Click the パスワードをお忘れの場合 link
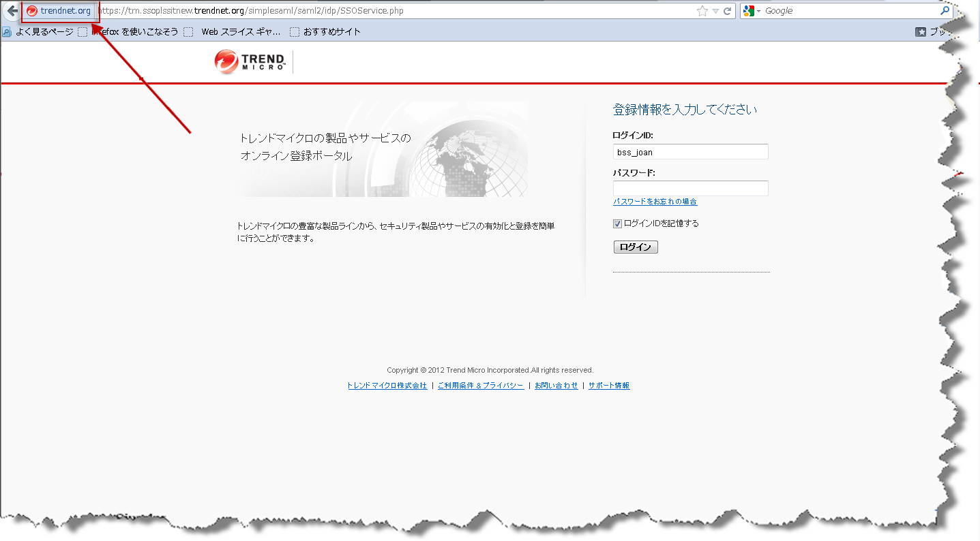 coord(655,202)
